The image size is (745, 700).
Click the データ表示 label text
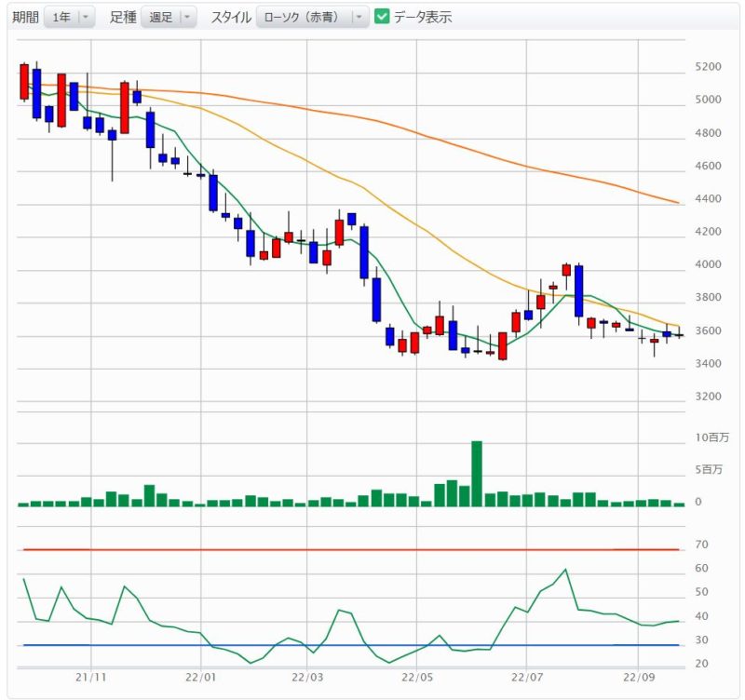(x=423, y=17)
